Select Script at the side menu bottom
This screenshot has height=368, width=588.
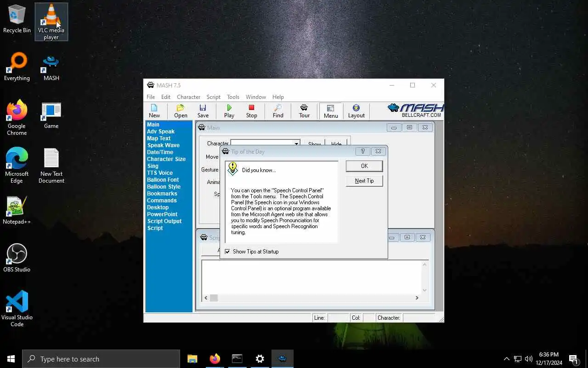click(x=155, y=228)
